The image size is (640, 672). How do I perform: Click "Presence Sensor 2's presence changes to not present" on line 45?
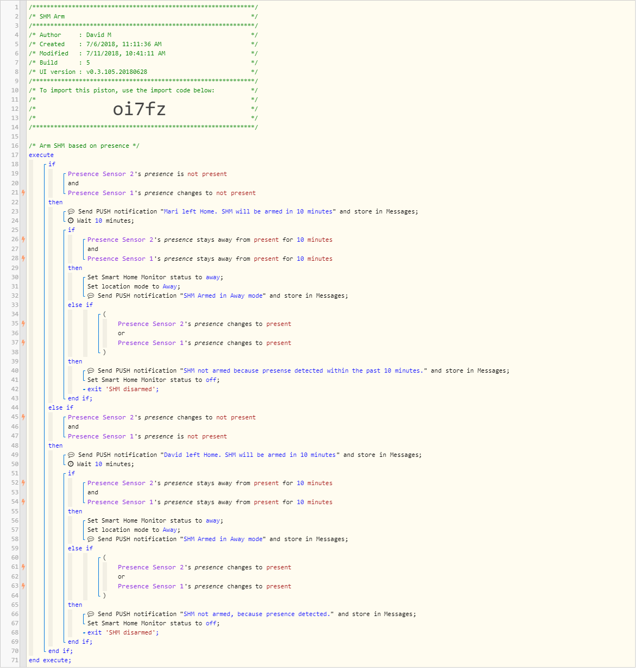[162, 418]
